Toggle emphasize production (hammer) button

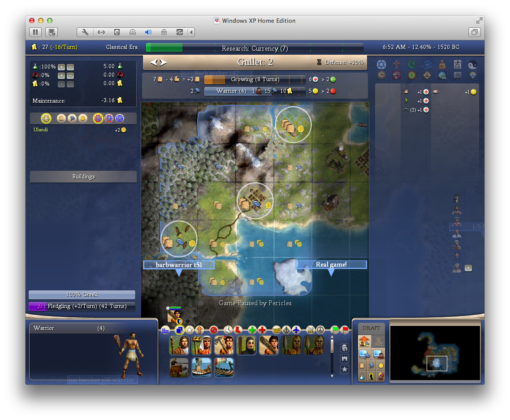(372, 366)
